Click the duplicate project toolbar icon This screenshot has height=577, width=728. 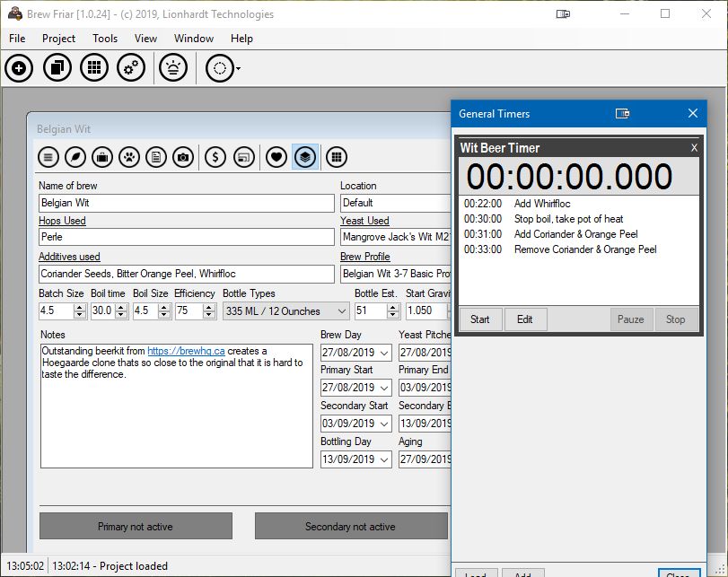pos(57,68)
